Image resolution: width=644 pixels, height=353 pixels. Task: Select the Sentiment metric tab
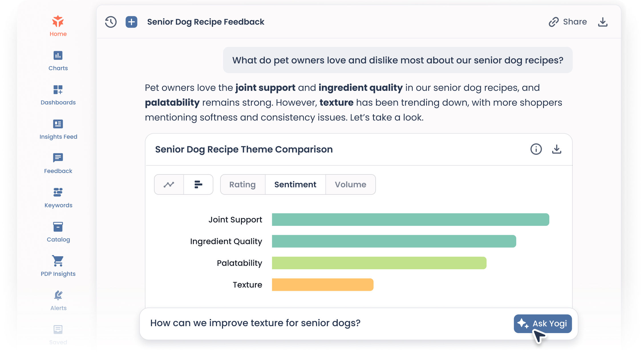click(x=295, y=184)
